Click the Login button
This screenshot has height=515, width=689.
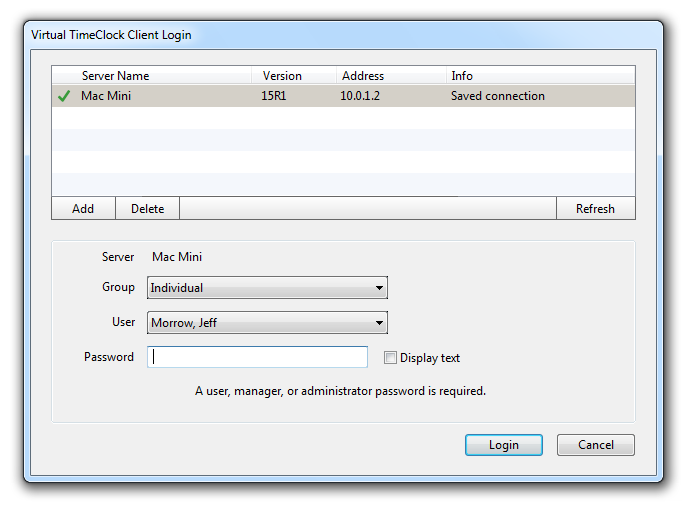pos(504,445)
